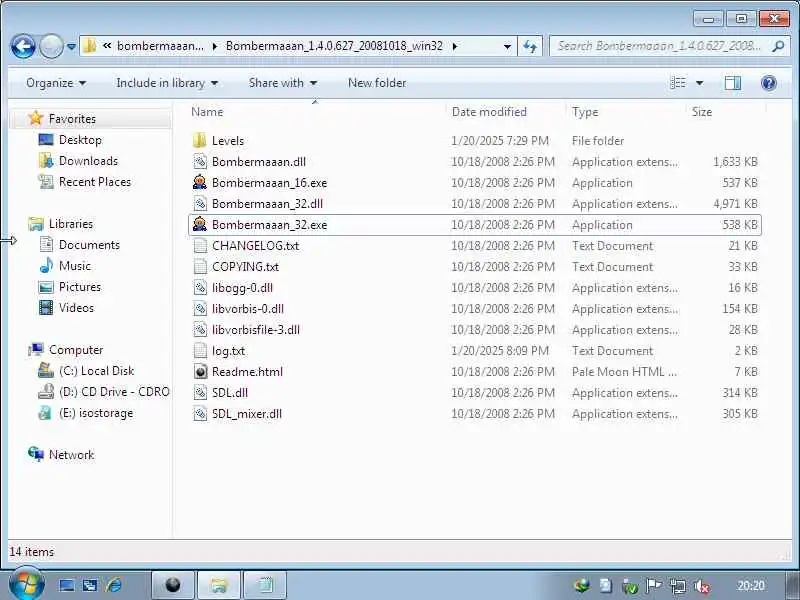This screenshot has height=600, width=800.
Task: Select the Levels folder icon
Action: (200, 140)
